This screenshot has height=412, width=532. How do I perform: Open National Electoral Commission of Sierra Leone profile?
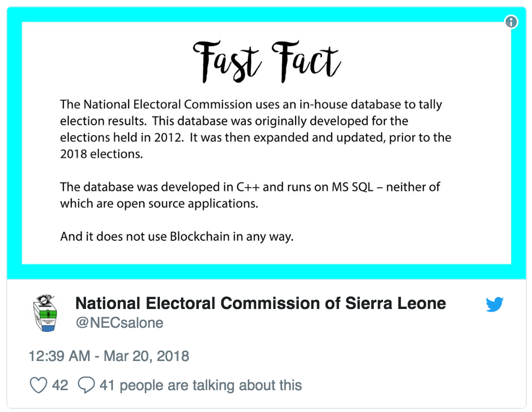point(260,303)
